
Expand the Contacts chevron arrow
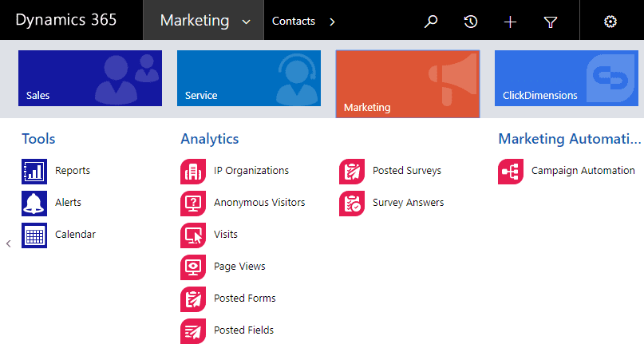[x=332, y=22]
